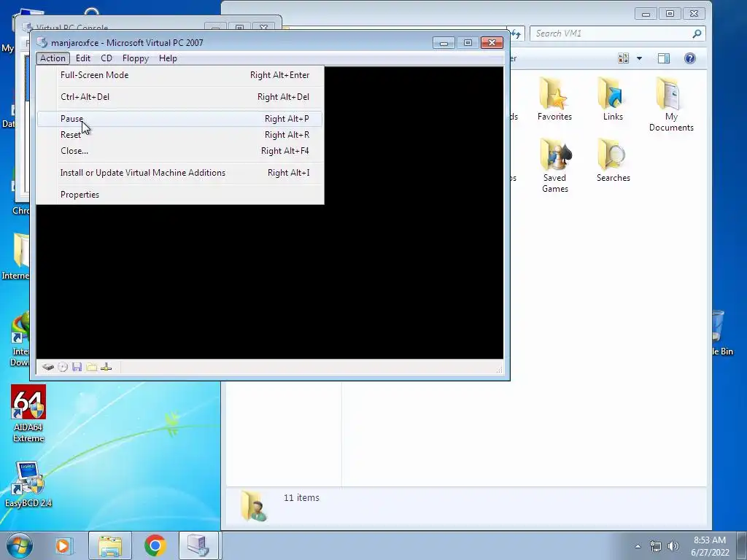Choose Ctrl+Alt+Del menu entry
The image size is (747, 560).
(180, 97)
